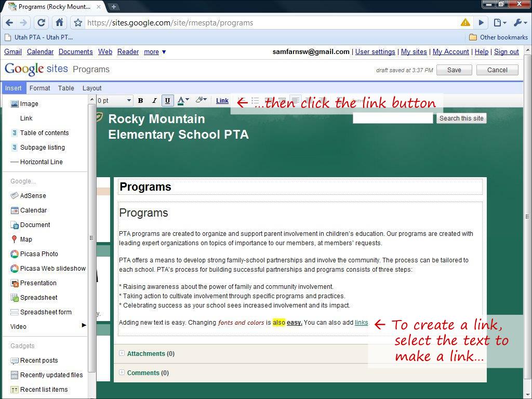Pick a text highlight color
This screenshot has height=399, width=532.
201,100
